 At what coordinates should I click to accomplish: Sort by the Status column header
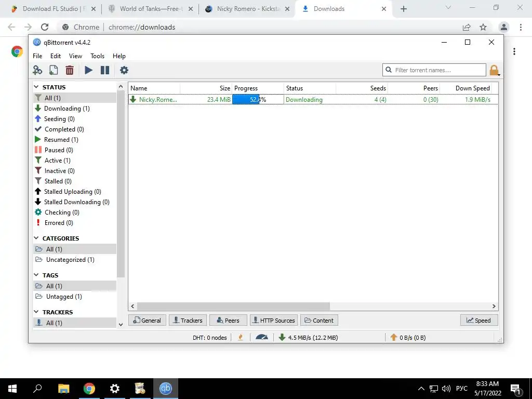(310, 88)
